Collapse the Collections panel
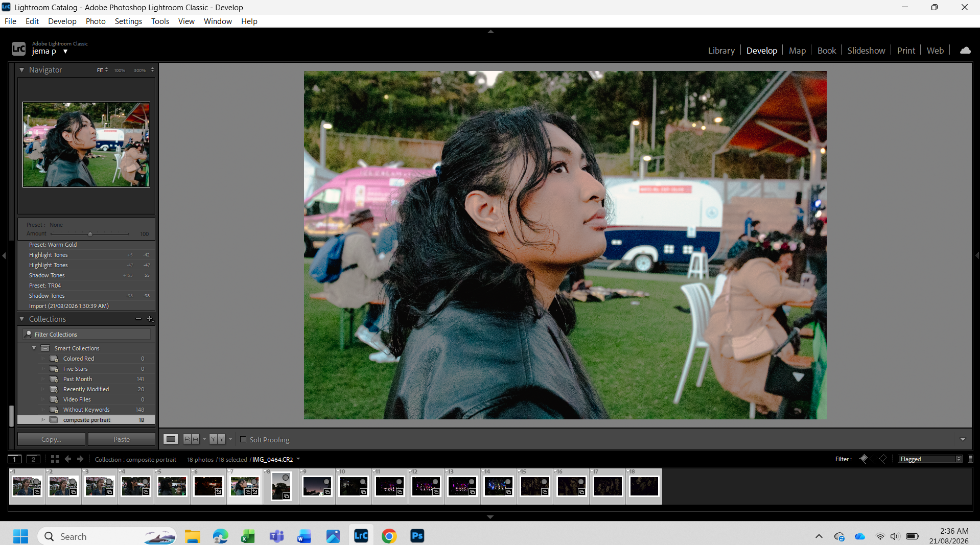This screenshot has width=980, height=545. coord(22,319)
